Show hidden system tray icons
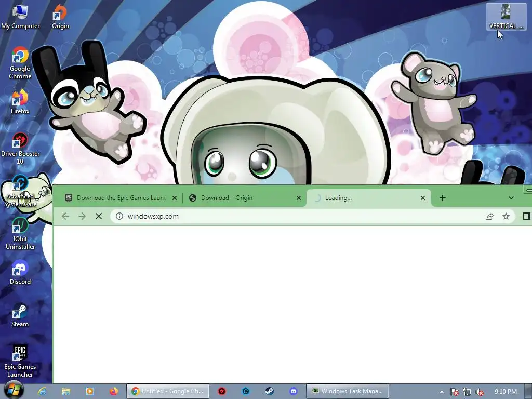This screenshot has height=399, width=532. [x=442, y=392]
